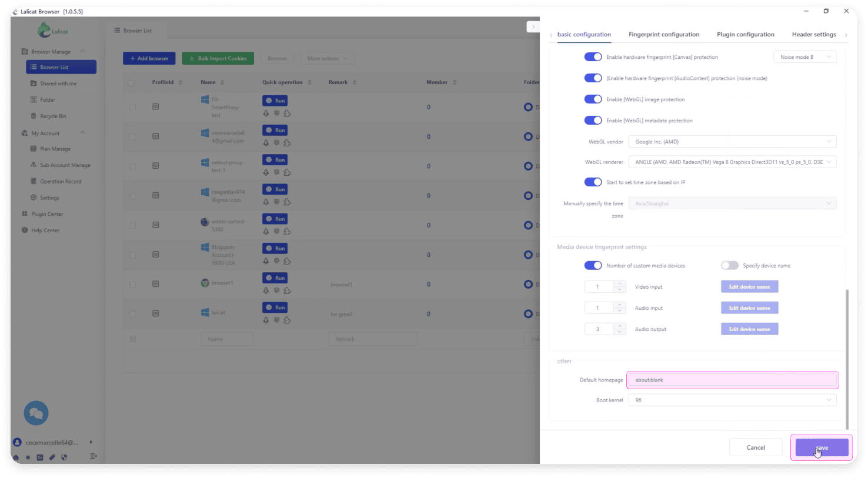Open Shared with me in sidebar
Viewport: 868px width, 478px height.
pyautogui.click(x=58, y=83)
